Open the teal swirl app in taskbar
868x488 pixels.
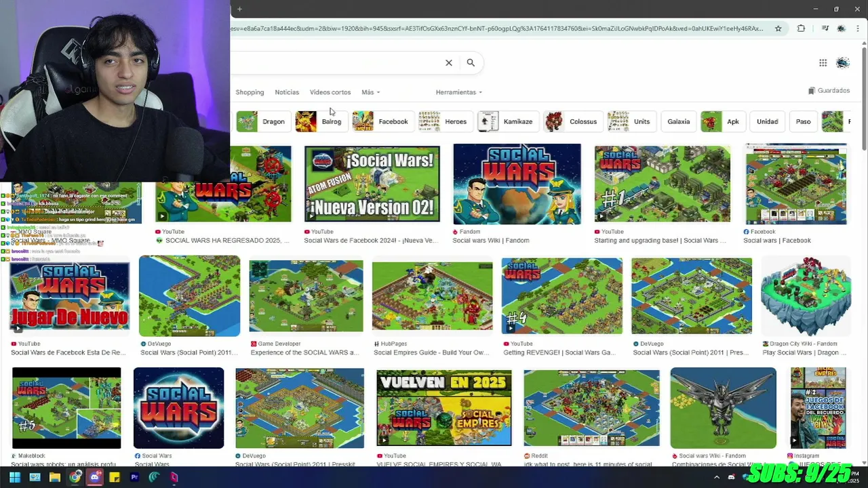click(154, 477)
